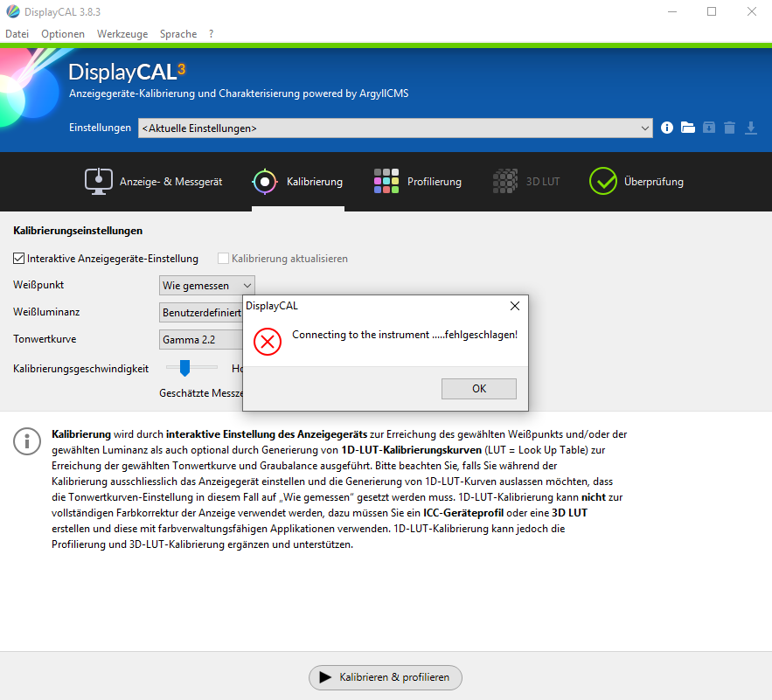Click Kalibrieren & profilieren button
The width and height of the screenshot is (772, 700).
(386, 677)
